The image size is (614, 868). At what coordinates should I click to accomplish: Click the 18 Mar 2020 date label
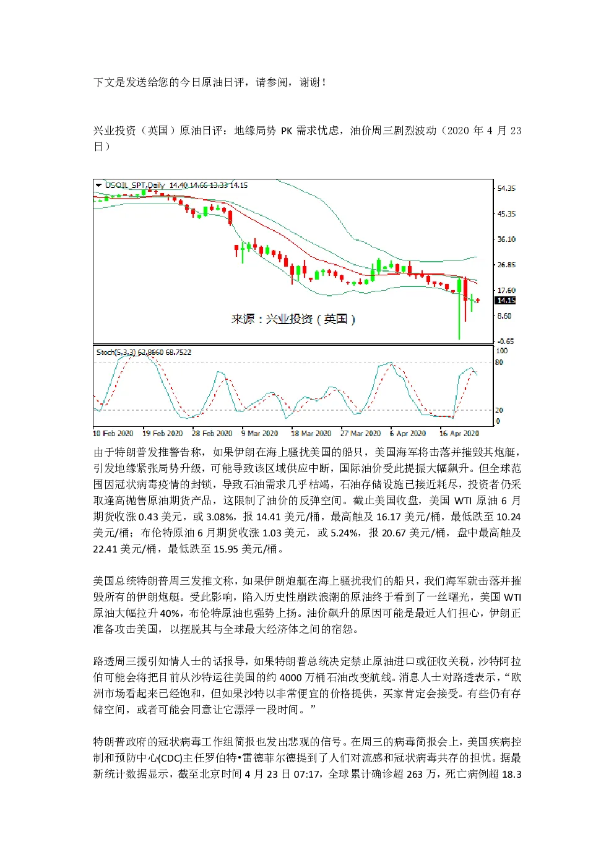311,434
